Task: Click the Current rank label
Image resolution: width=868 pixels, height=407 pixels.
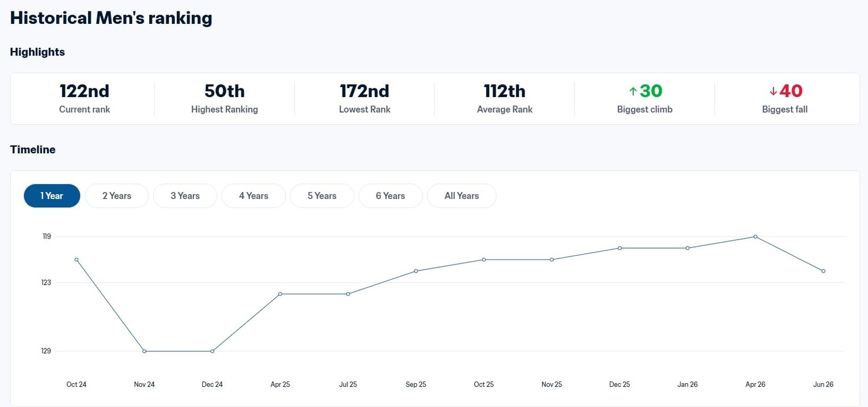Action: point(85,109)
